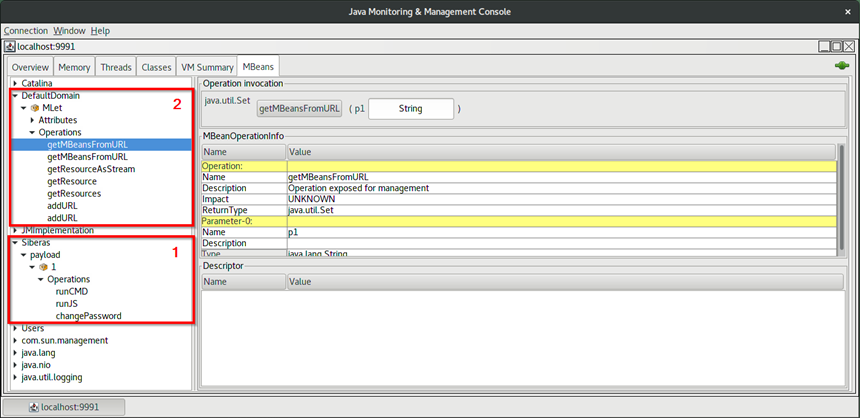Collapse the DefaultDomain tree node
This screenshot has width=860, height=418.
coord(15,95)
